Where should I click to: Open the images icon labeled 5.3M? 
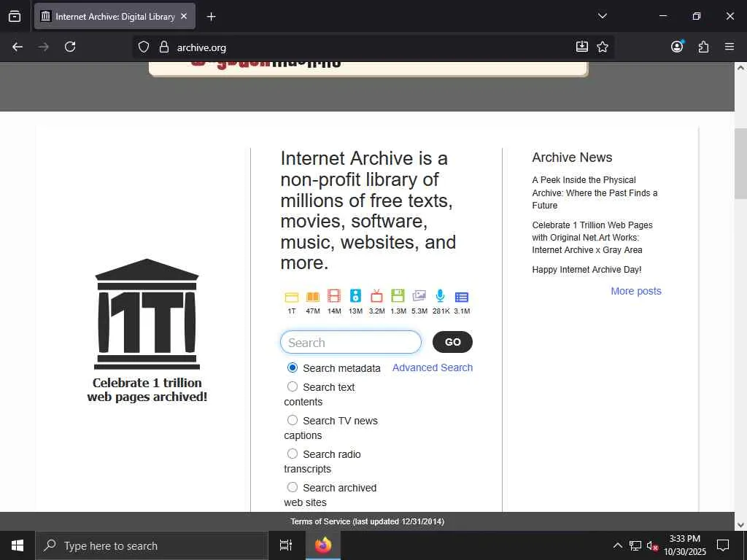pos(419,296)
